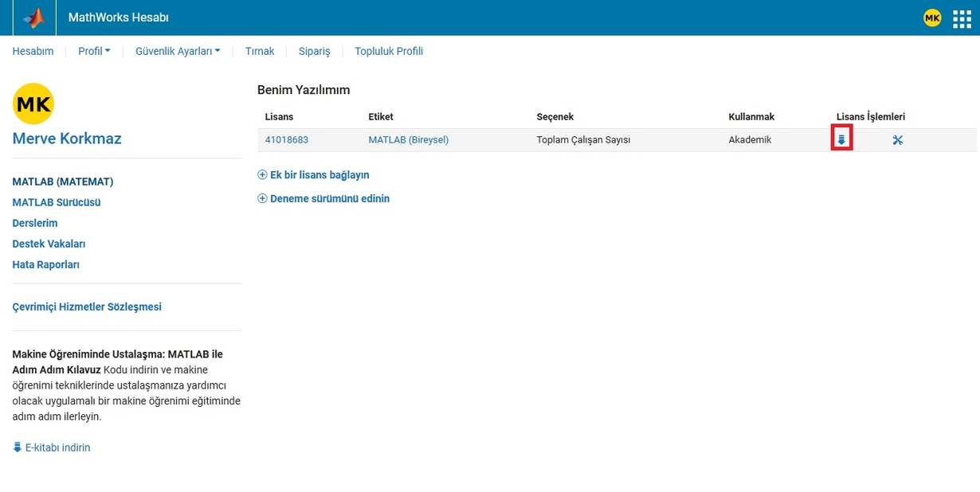Go to the Hesabım page
The height and width of the screenshot is (492, 980).
33,51
